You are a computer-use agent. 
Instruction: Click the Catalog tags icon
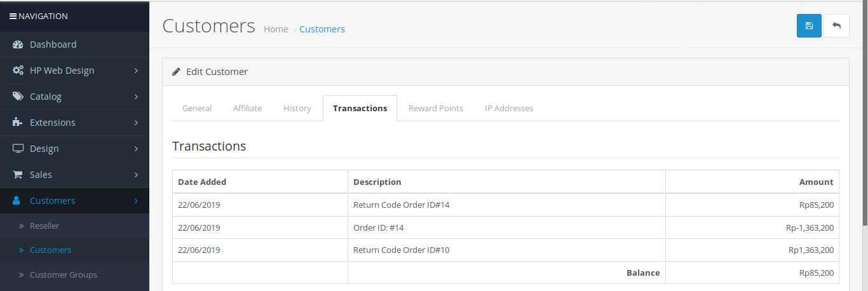pos(18,97)
